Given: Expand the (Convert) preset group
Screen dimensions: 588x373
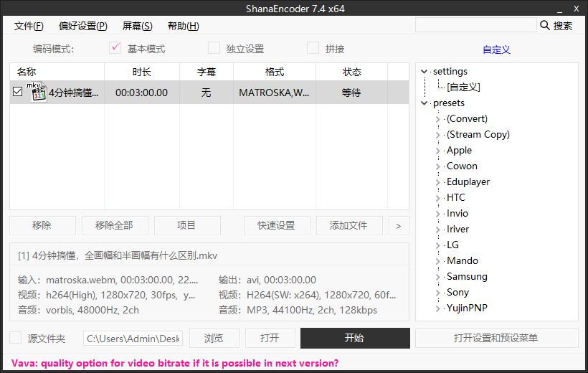Looking at the screenshot, I should 437,119.
